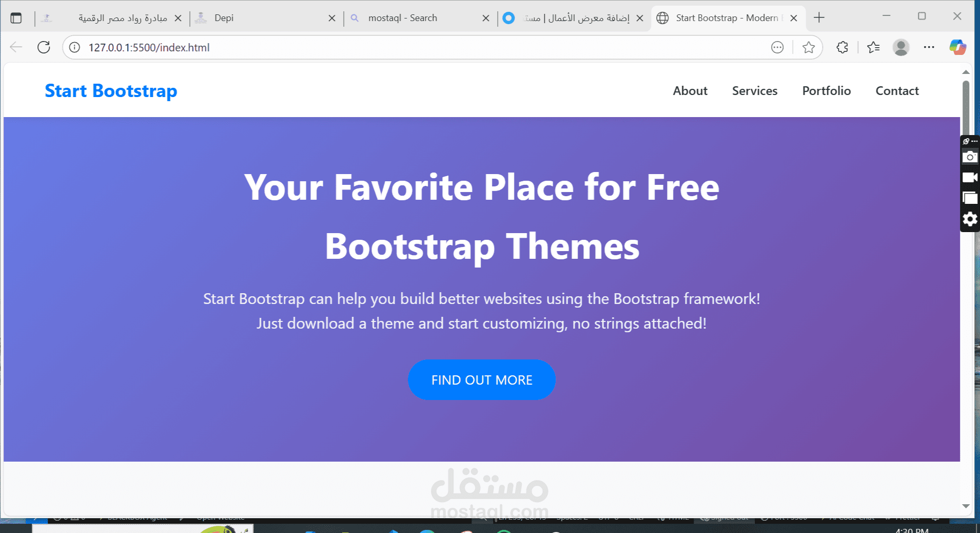Maximize the browser window

click(x=922, y=16)
